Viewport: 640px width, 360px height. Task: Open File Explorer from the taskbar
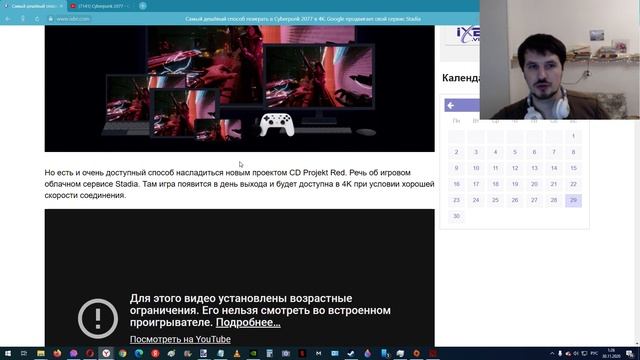tap(41, 353)
